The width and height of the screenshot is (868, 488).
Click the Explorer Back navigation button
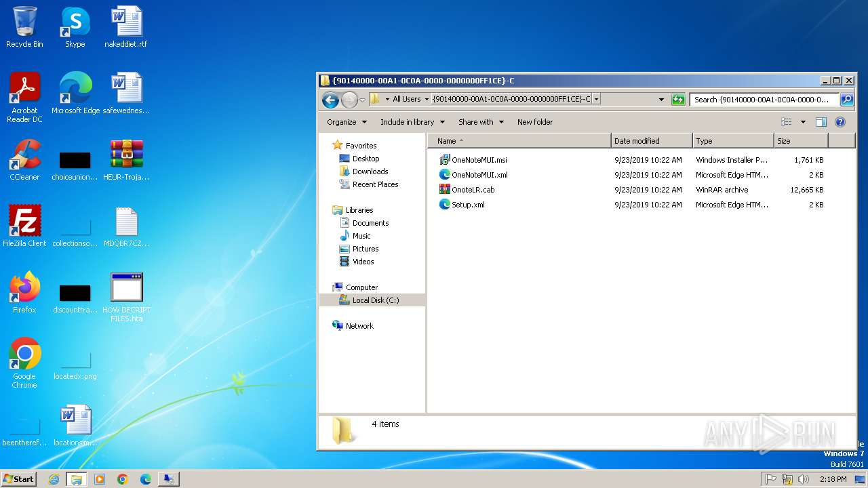point(330,100)
